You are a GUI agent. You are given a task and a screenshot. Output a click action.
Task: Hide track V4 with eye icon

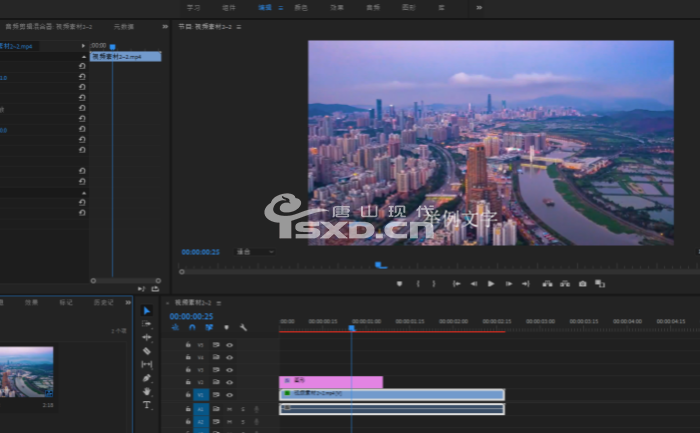coord(229,357)
